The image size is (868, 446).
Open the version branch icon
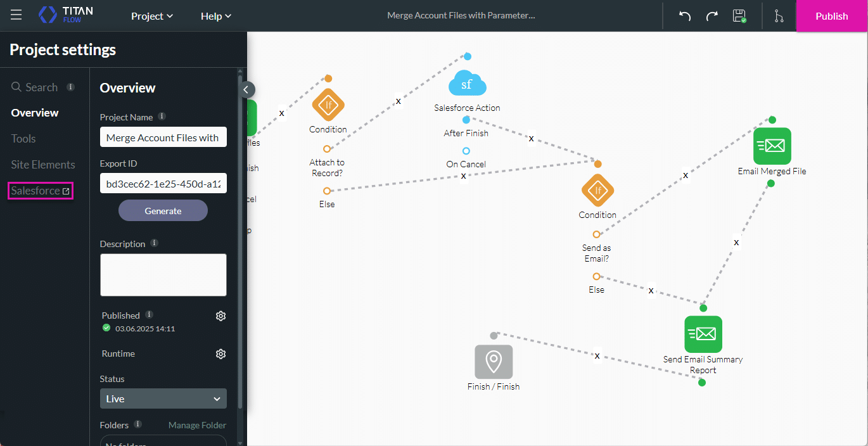[779, 16]
